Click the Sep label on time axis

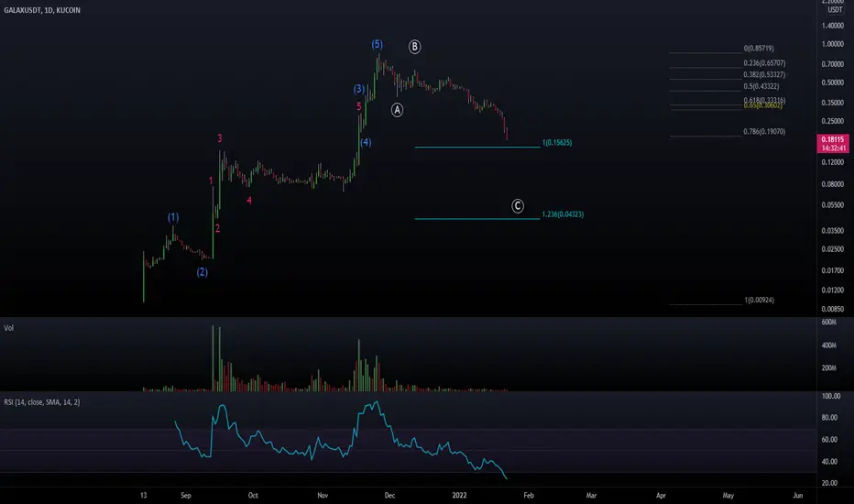tap(186, 495)
